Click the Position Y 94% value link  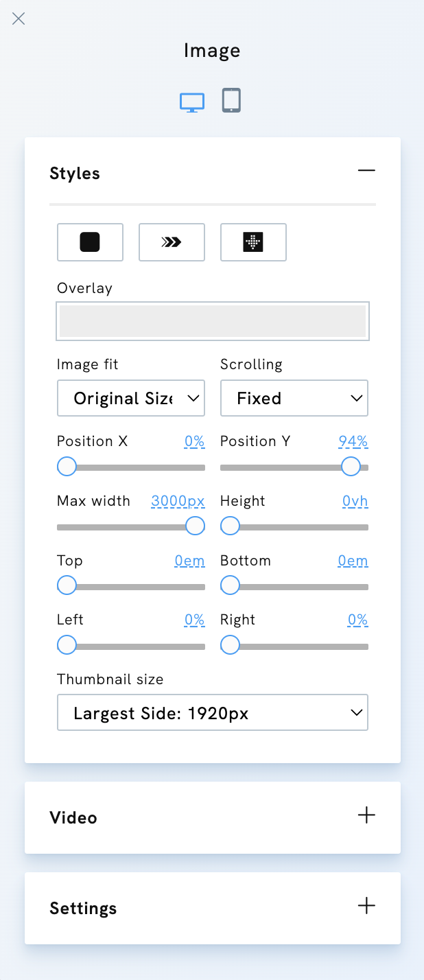click(353, 441)
